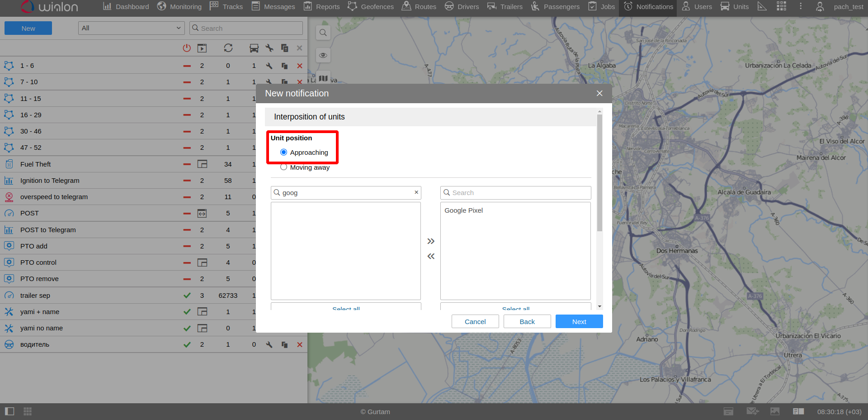Click the Back button in dialog
Viewport: 868px width, 420px height.
click(x=527, y=321)
